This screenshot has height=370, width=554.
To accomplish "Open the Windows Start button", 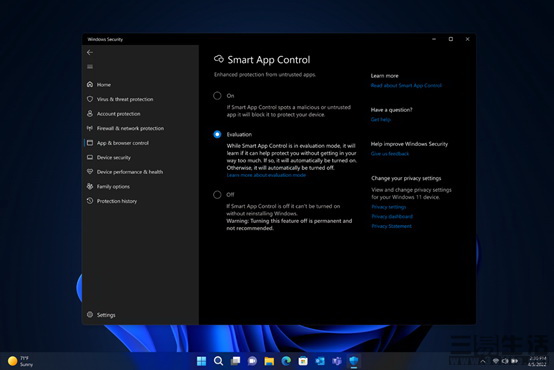I will [201, 361].
